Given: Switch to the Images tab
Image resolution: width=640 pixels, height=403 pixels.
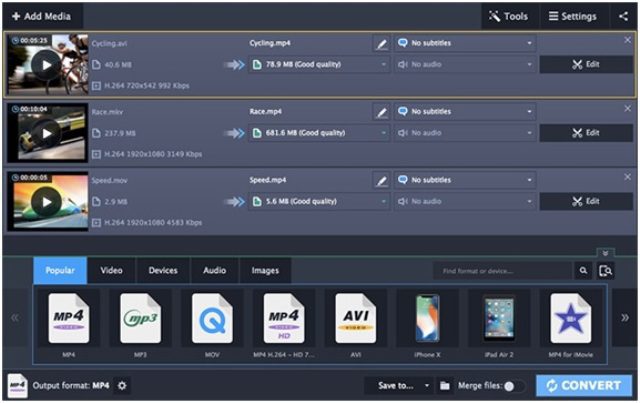Looking at the screenshot, I should point(265,270).
